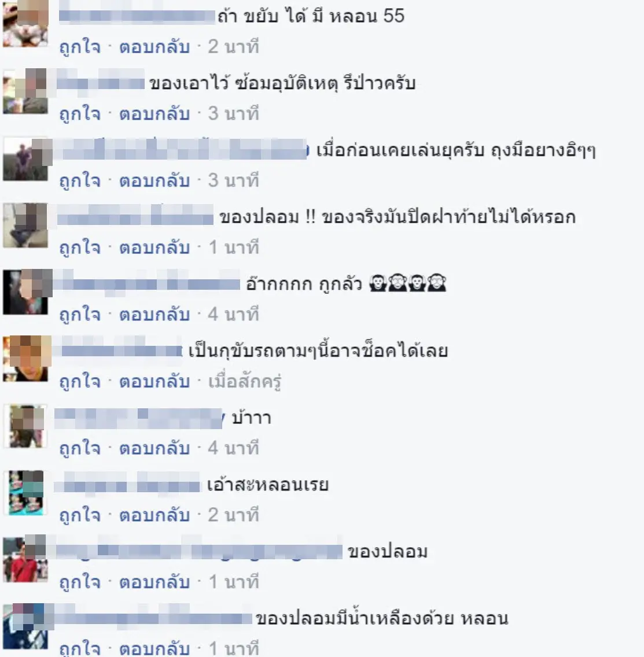Reply to the ปิดฝาท้ายไม่ได้หรอก comment
Viewport: 644px width, 657px height.
point(154,248)
